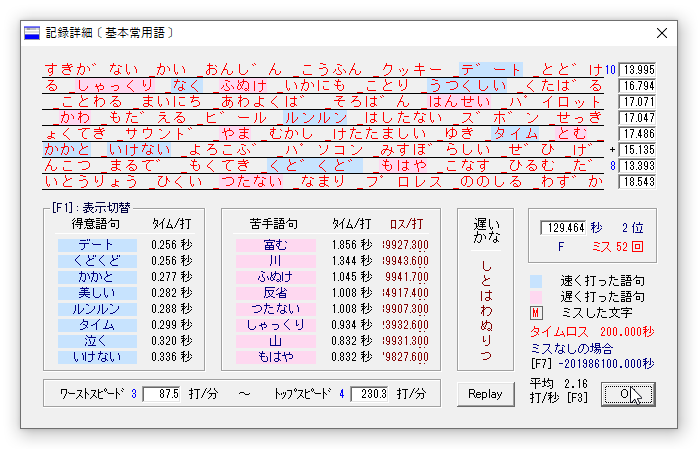Click the rank letter F

pyautogui.click(x=561, y=247)
